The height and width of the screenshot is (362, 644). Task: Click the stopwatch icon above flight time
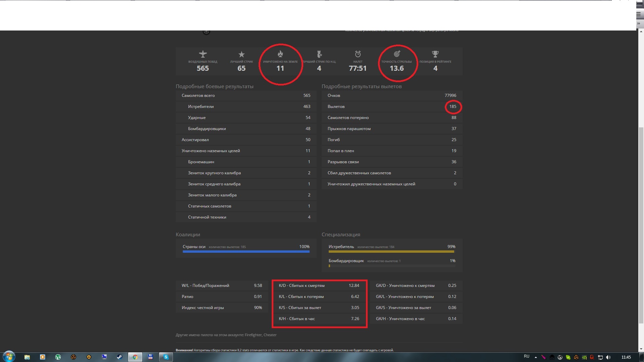coord(358,54)
